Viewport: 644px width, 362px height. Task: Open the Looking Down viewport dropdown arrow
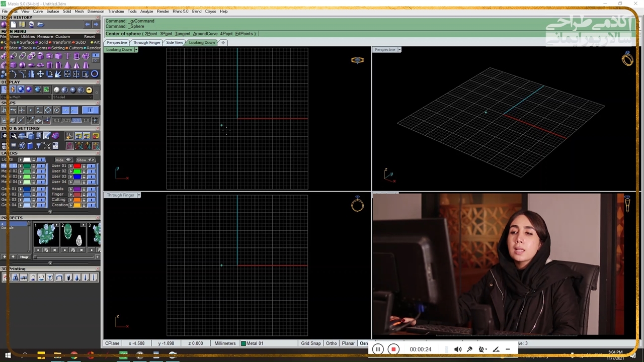point(136,50)
